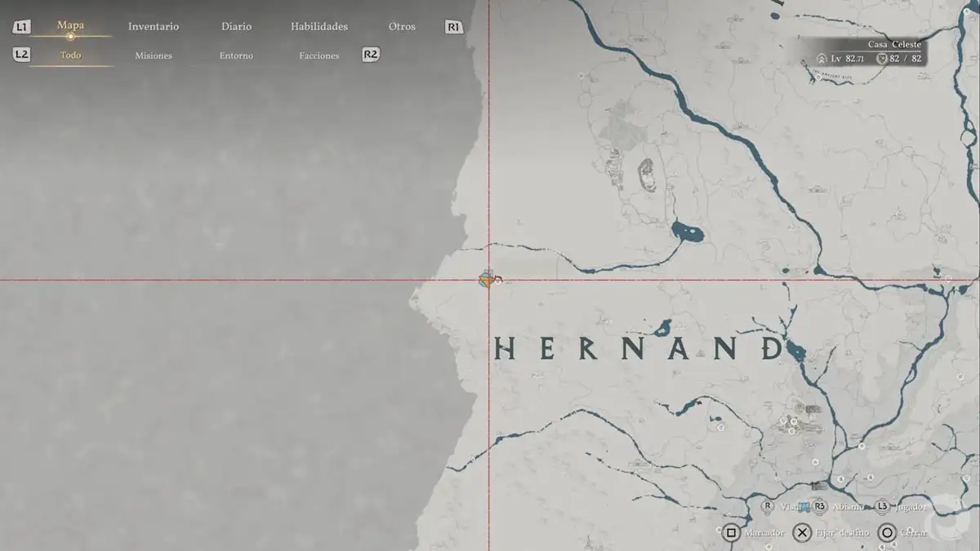Filter map by Facciones
The image size is (980, 551).
pyautogui.click(x=319, y=56)
